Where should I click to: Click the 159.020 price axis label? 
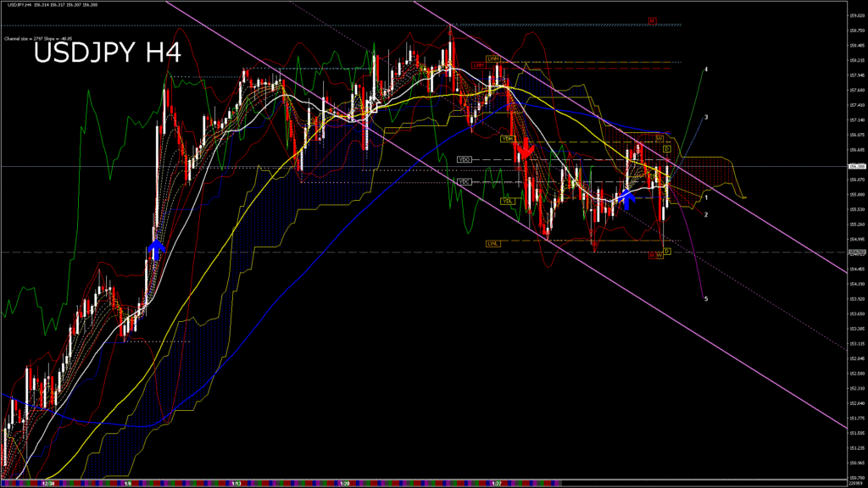858,16
